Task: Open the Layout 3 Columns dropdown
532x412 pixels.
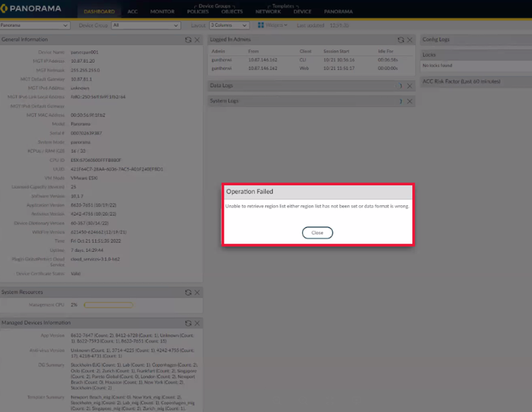Action: click(229, 25)
